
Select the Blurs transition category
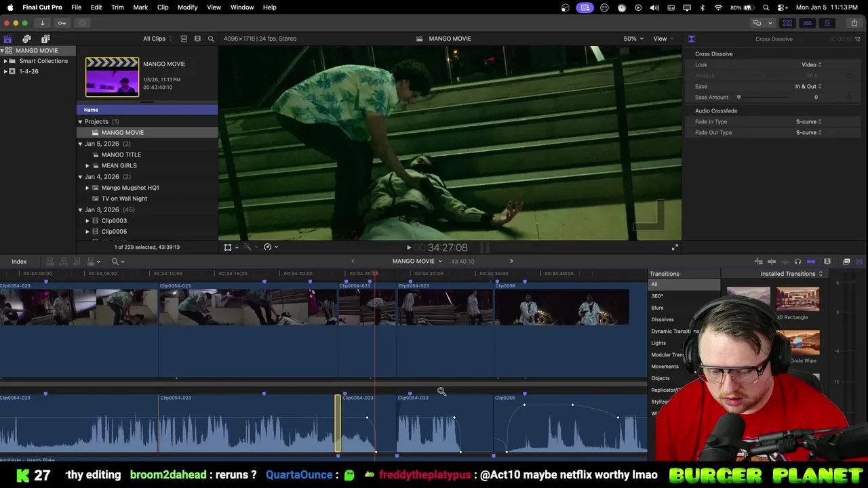pyautogui.click(x=657, y=308)
